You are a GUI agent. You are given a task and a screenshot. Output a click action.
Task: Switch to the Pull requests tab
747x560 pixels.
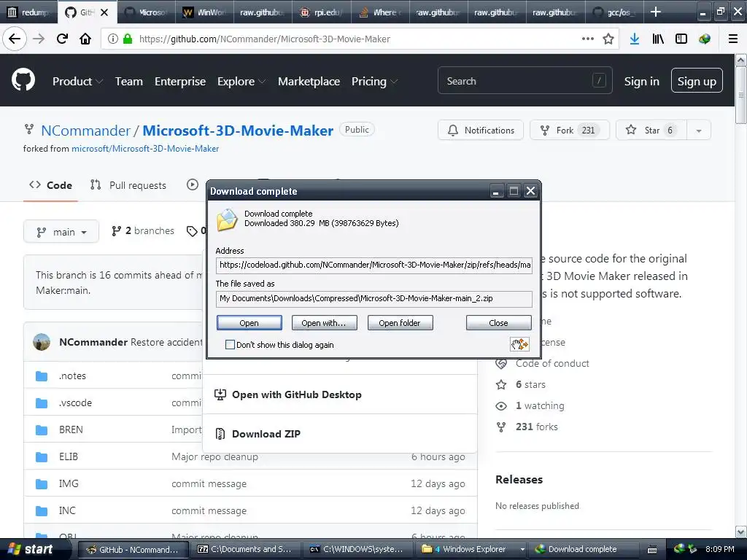click(128, 185)
